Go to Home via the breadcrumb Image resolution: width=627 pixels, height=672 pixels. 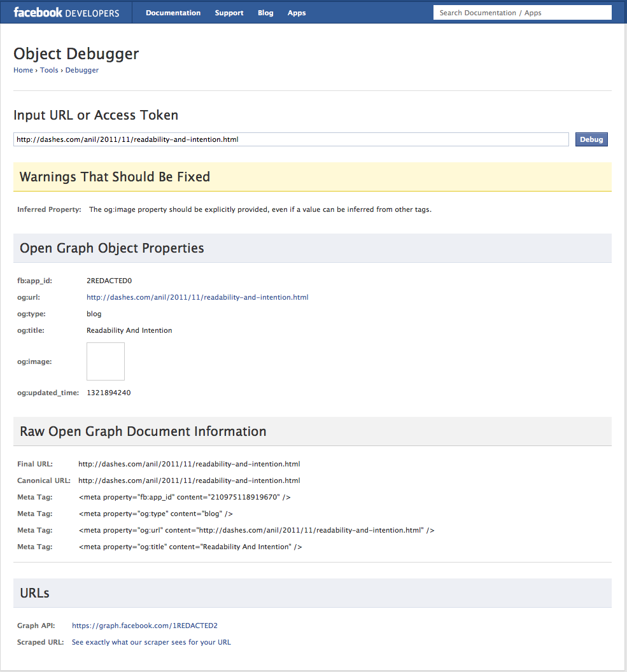[23, 70]
